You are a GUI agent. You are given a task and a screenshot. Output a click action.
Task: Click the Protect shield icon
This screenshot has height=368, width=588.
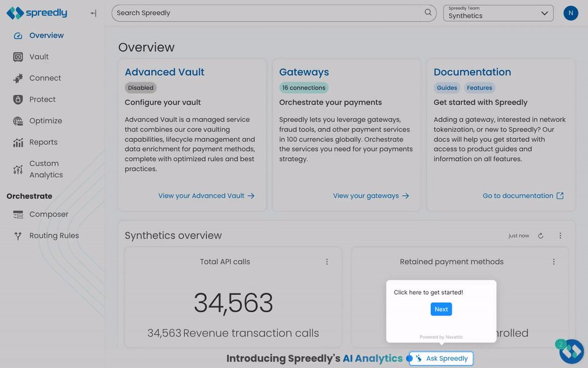tap(18, 100)
